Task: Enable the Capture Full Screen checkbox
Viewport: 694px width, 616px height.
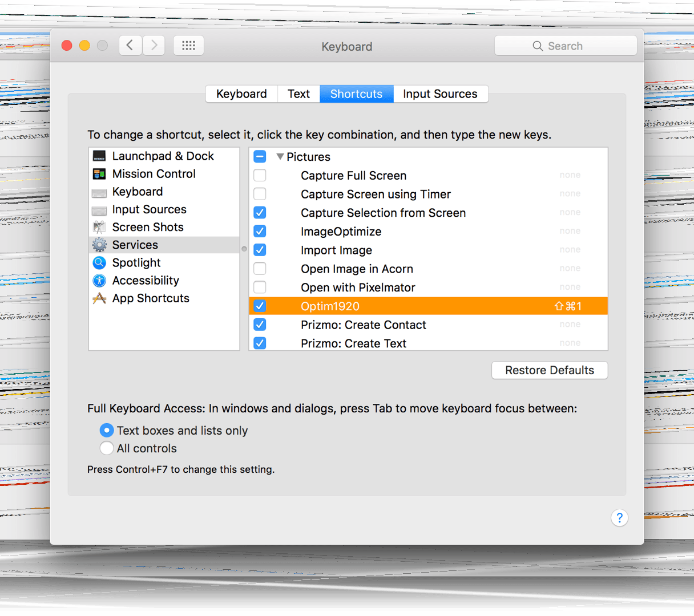Action: 260,175
